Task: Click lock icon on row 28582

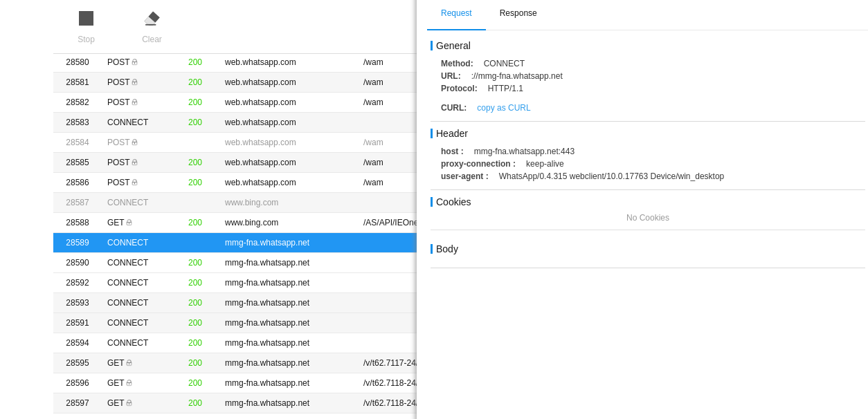Action: pyautogui.click(x=134, y=102)
